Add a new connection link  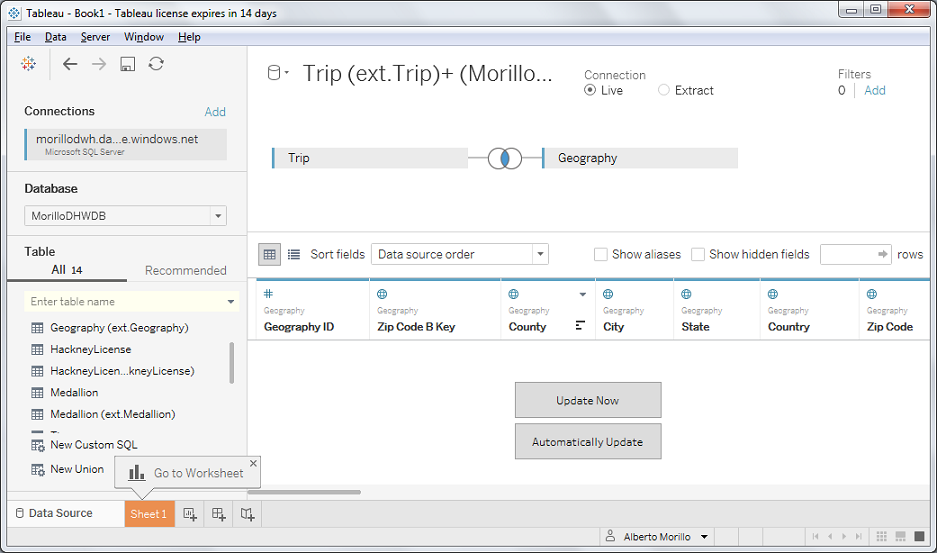click(x=215, y=112)
